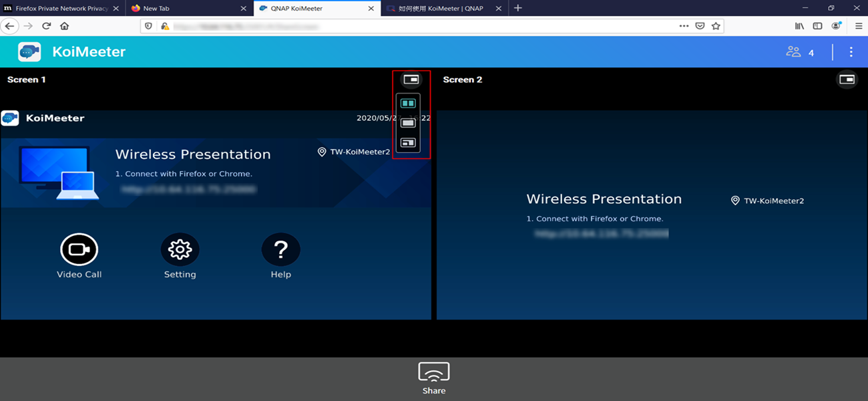Image resolution: width=868 pixels, height=401 pixels.
Task: Open the Firefox hamburger menu
Action: [x=859, y=26]
